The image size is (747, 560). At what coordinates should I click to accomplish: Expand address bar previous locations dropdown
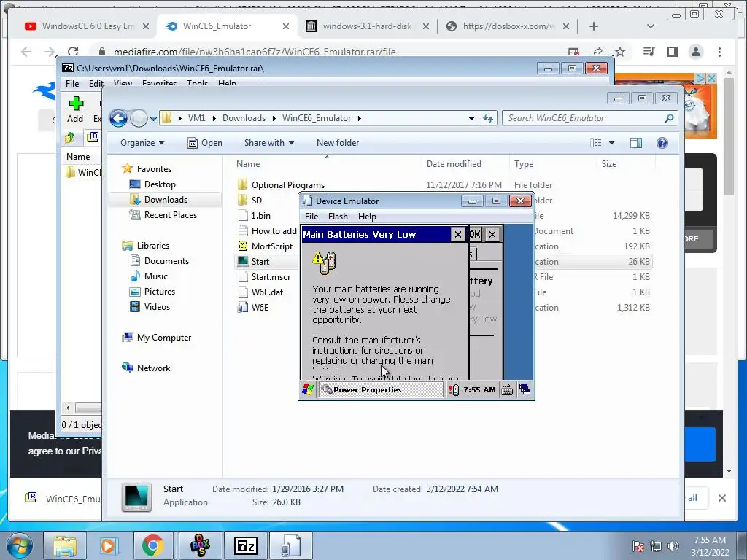click(x=471, y=119)
